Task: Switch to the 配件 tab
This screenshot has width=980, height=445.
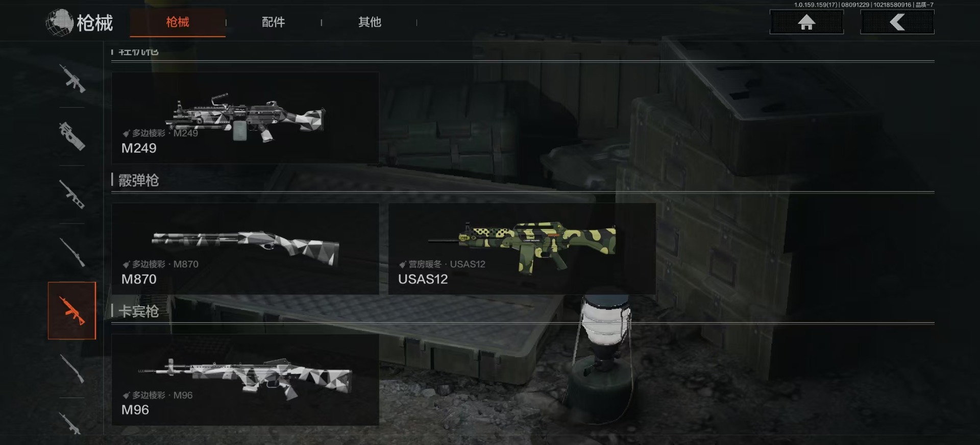Action: pyautogui.click(x=273, y=22)
